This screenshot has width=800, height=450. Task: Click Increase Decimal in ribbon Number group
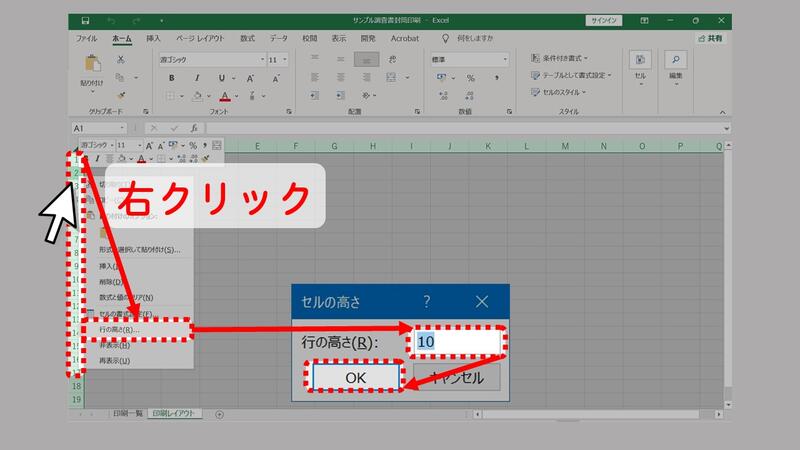point(443,95)
